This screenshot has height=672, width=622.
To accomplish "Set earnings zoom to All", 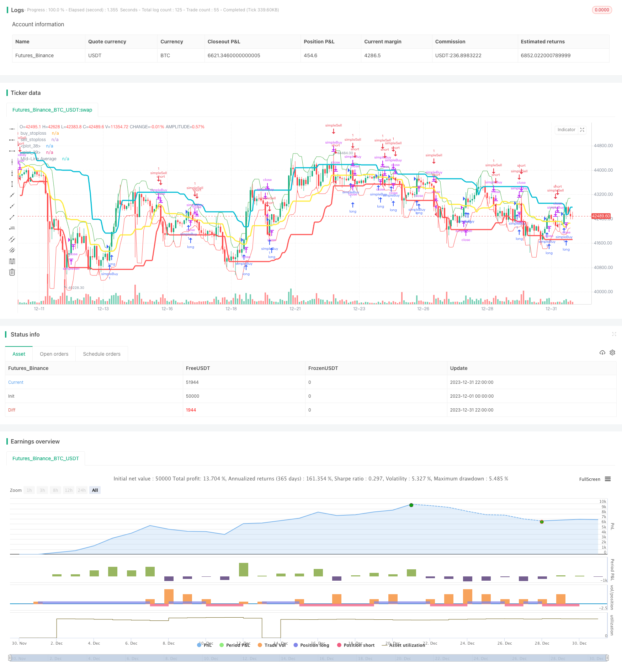I will pos(95,490).
